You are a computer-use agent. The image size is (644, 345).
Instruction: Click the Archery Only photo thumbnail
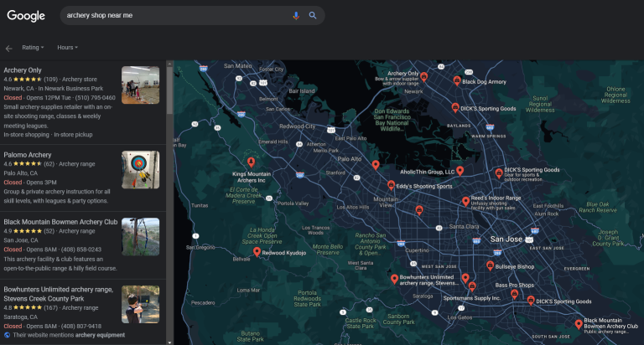[141, 85]
